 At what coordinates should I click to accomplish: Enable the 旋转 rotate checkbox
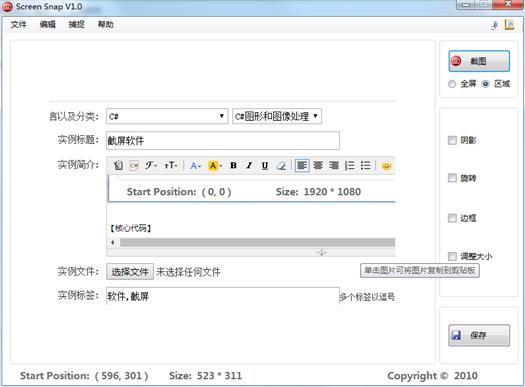[x=452, y=178]
